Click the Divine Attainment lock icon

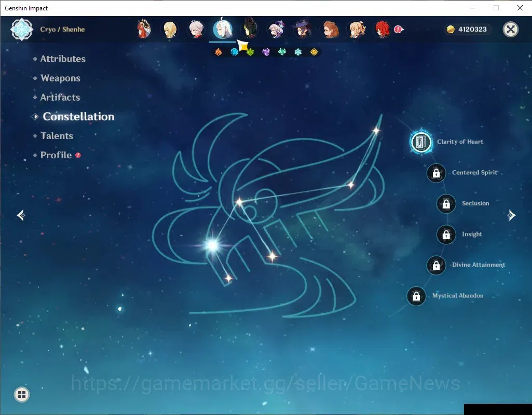tap(436, 265)
